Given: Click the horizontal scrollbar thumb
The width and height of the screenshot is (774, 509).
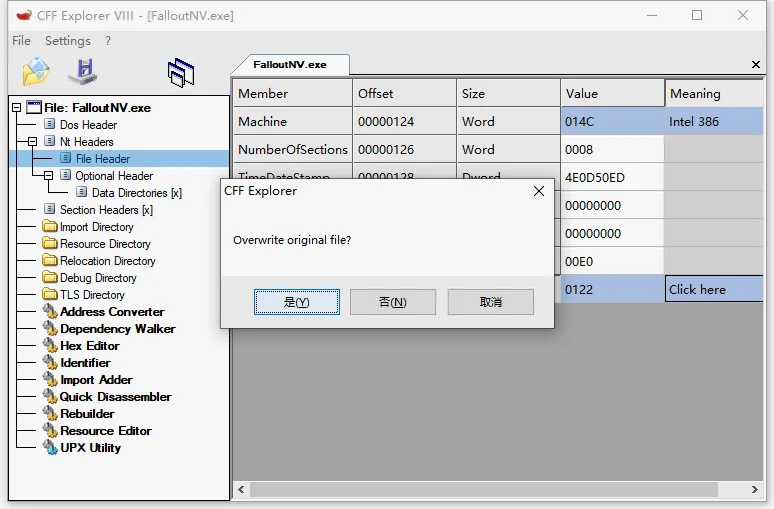Looking at the screenshot, I should [x=484, y=489].
